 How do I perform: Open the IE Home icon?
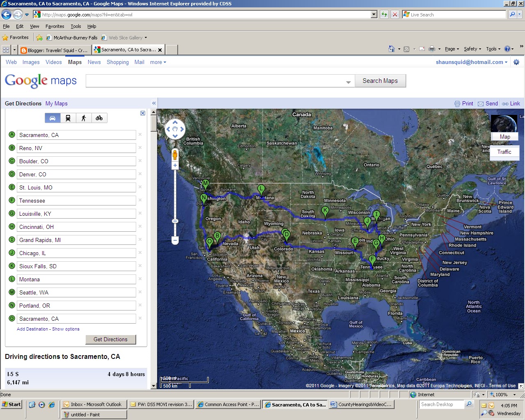click(392, 49)
